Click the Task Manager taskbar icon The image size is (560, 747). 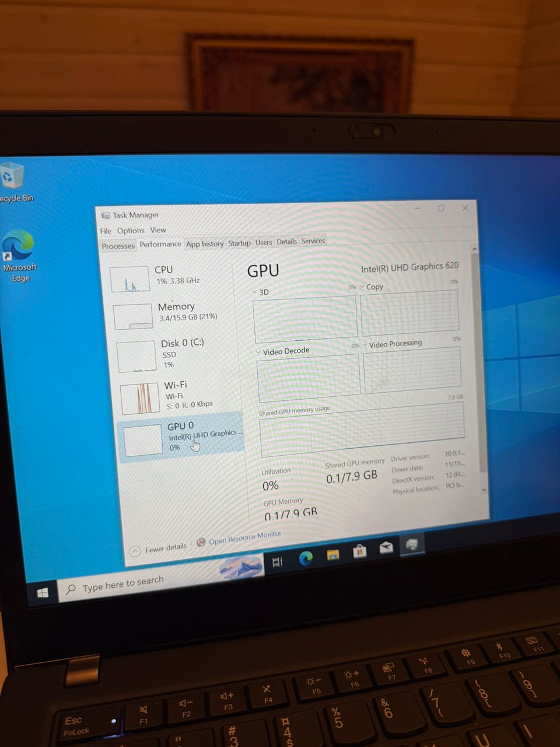[x=412, y=544]
